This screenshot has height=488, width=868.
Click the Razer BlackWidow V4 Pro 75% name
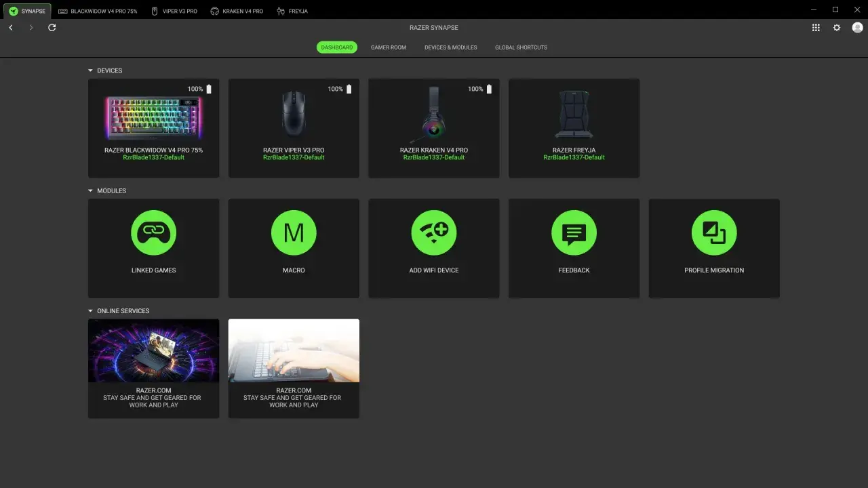(x=153, y=150)
